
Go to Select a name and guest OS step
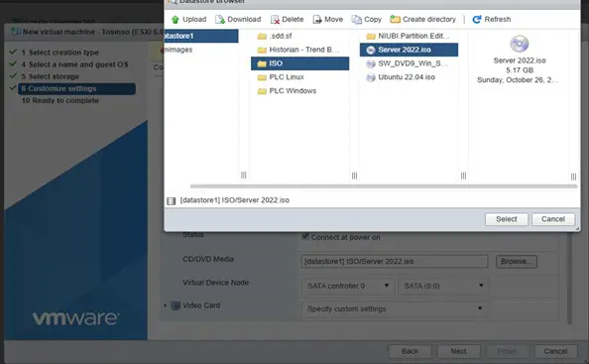click(x=74, y=64)
